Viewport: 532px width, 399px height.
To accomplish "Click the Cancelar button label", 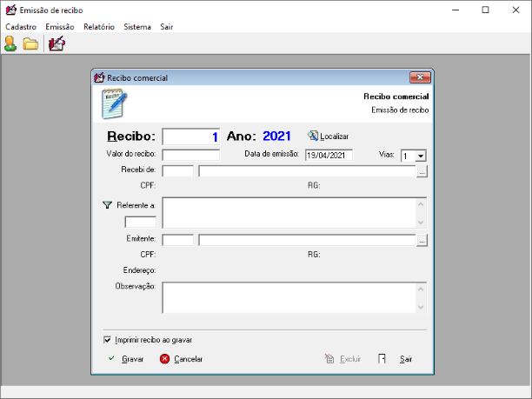I will (x=189, y=359).
